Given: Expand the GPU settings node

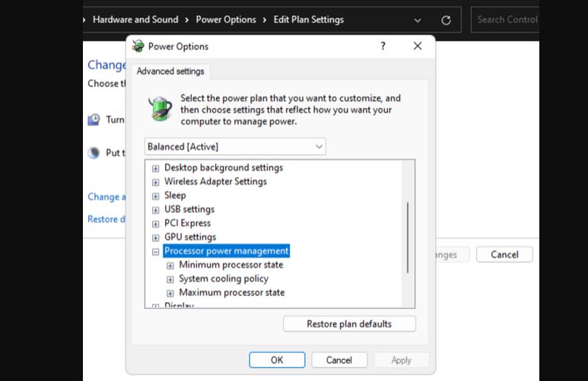Looking at the screenshot, I should [x=155, y=238].
